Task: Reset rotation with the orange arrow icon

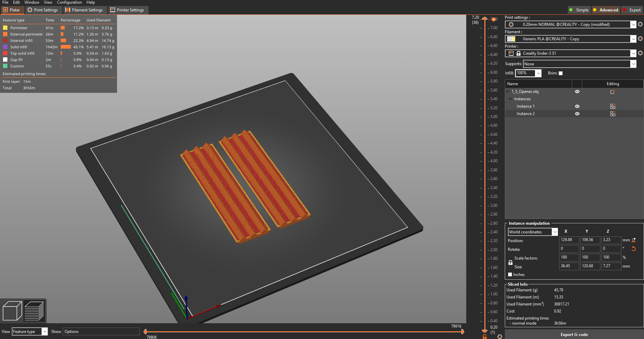Action: tap(634, 249)
